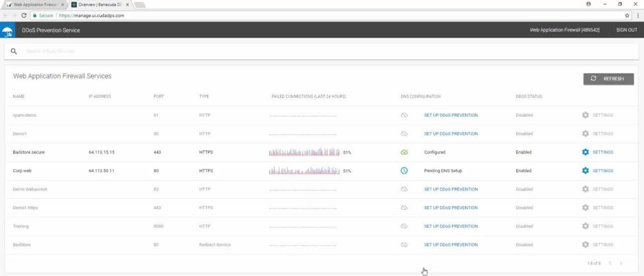Viewport: 644px width, 276px height.
Task: Click the DNS cloud icon for Demo1.https
Action: click(x=404, y=208)
